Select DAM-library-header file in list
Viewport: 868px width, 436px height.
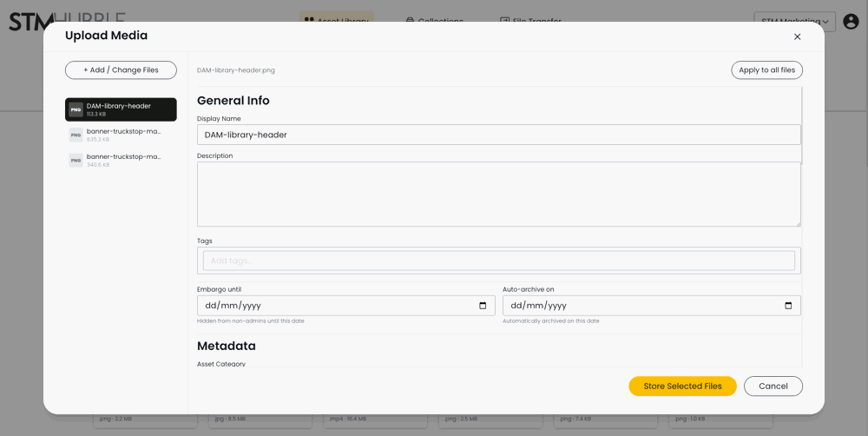121,109
